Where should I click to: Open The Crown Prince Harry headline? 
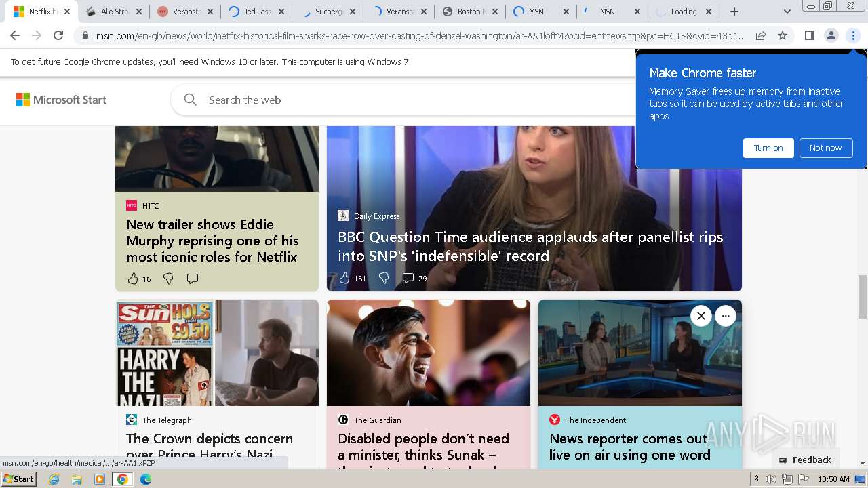click(x=210, y=447)
